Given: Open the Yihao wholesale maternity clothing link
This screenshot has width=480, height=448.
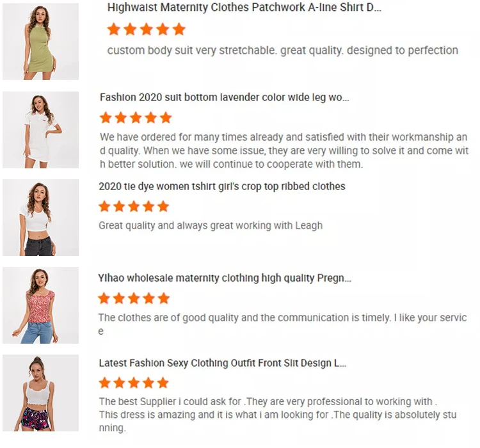Looking at the screenshot, I should tap(224, 278).
